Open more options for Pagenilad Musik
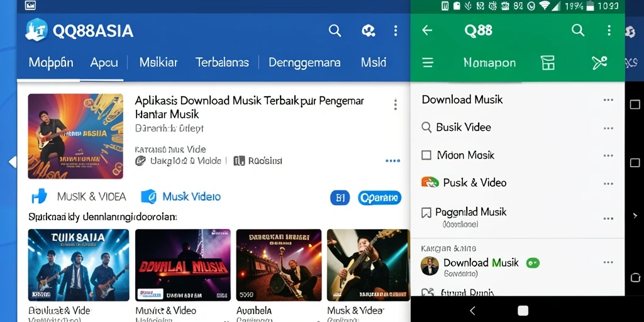Image resolution: width=644 pixels, height=322 pixels. [608, 218]
